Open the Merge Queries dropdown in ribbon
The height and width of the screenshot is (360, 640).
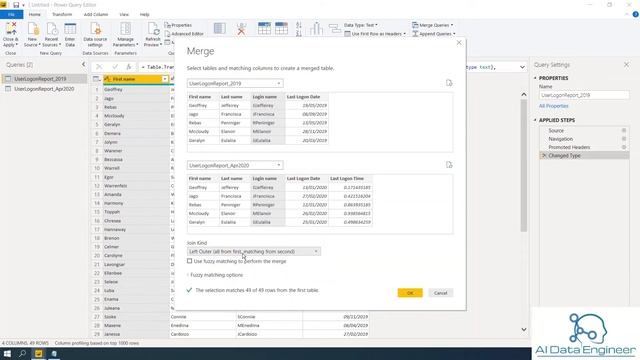click(433, 25)
